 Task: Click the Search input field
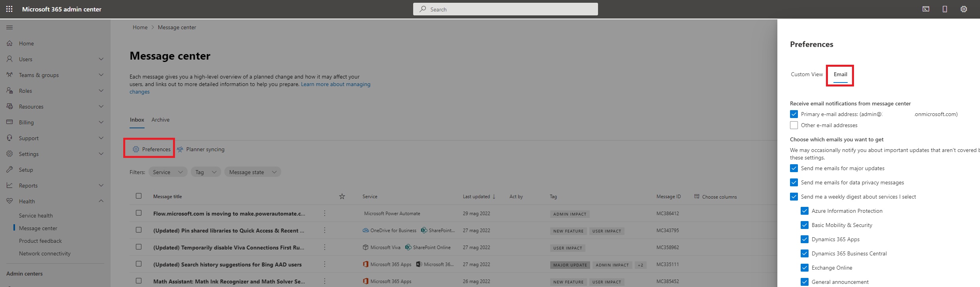point(506,9)
